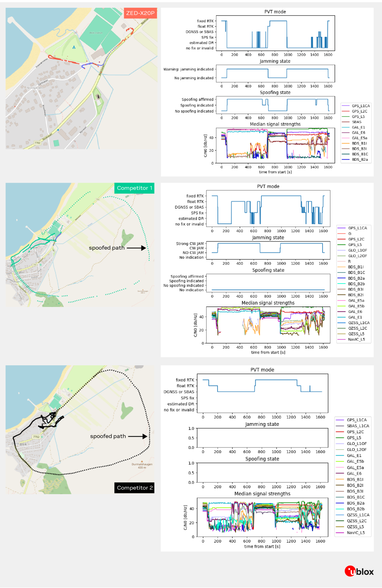382x588 pixels.
Task: Open the ZED-X20P map image
Action: [81, 79]
